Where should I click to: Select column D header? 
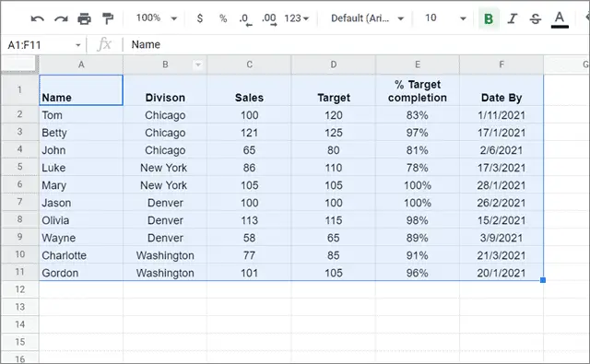tap(334, 65)
